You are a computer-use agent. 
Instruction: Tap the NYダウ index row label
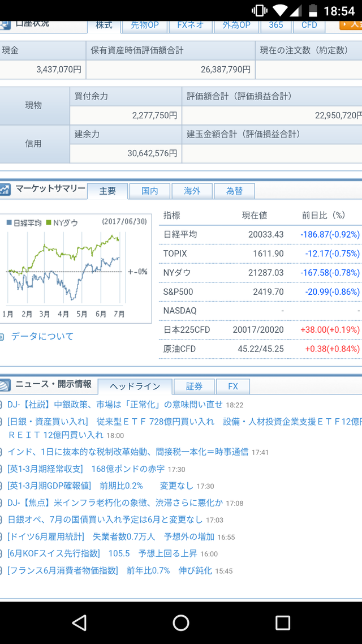click(177, 273)
